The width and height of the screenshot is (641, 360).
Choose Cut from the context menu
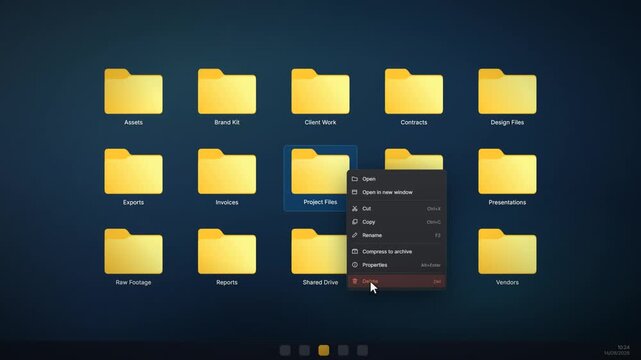click(x=397, y=209)
